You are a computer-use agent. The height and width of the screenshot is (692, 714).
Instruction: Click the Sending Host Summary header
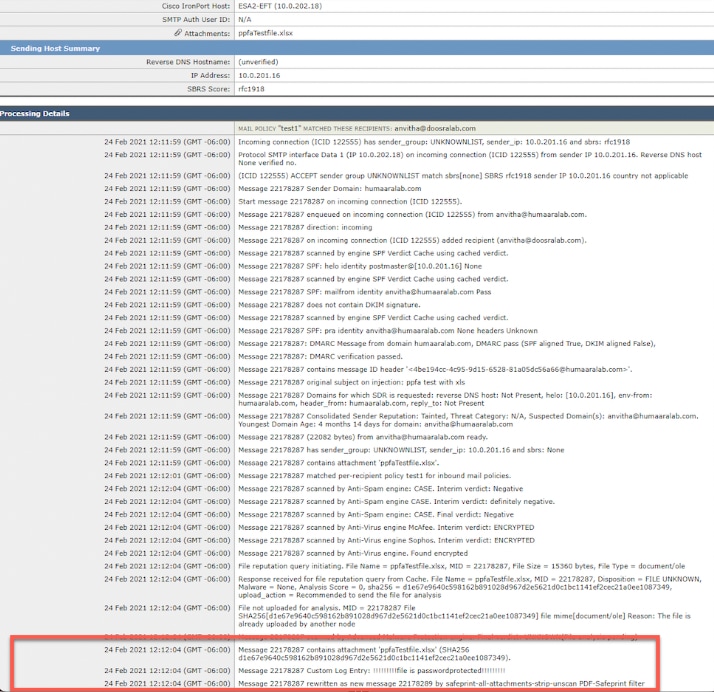click(55, 48)
